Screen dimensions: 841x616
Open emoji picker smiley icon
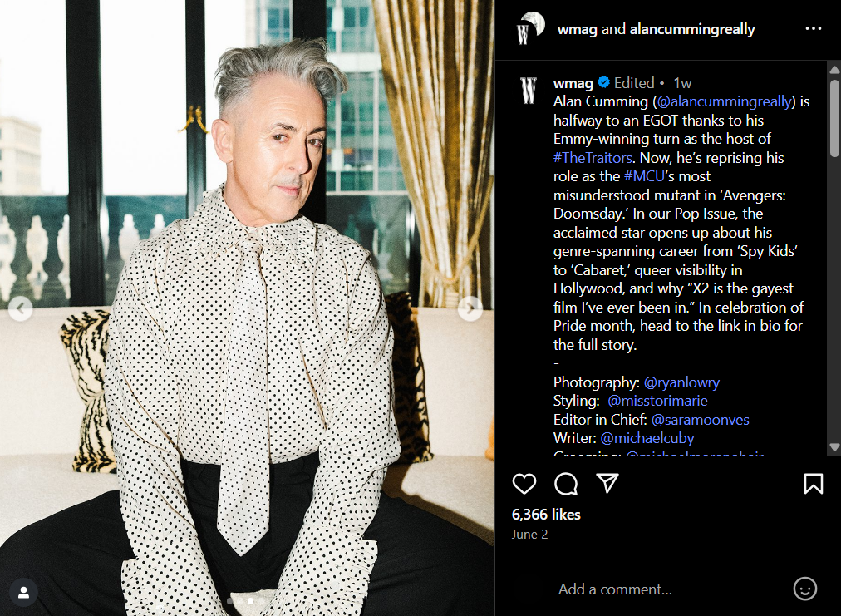pyautogui.click(x=804, y=589)
